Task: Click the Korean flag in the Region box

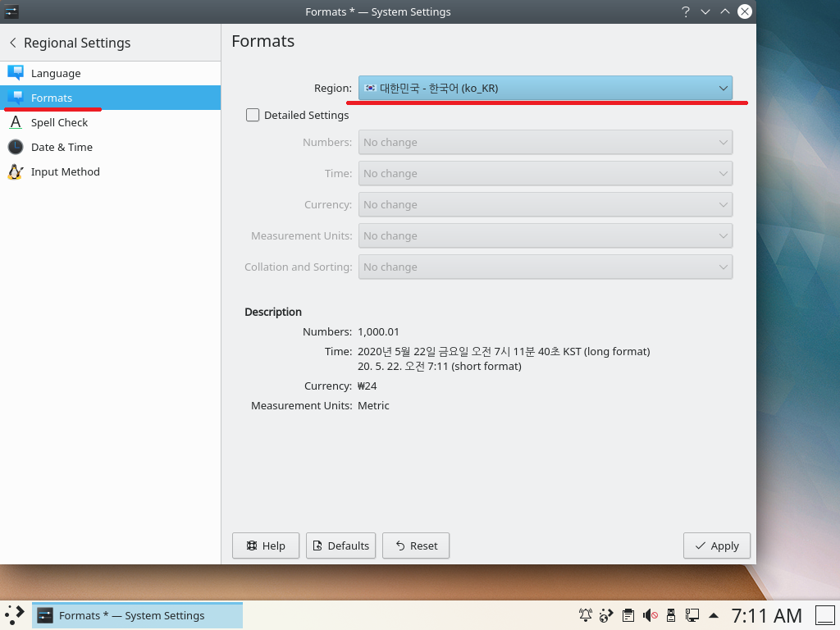Action: 370,88
